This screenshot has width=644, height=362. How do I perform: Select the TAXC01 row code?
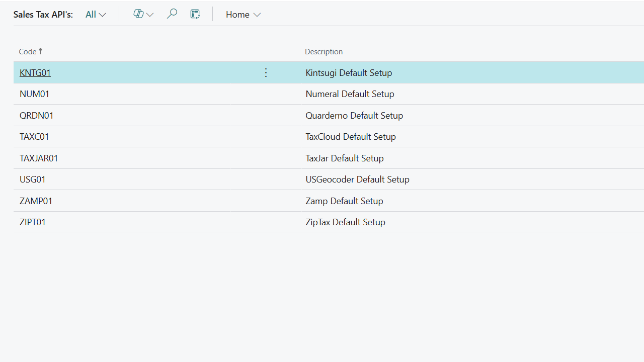pyautogui.click(x=34, y=137)
